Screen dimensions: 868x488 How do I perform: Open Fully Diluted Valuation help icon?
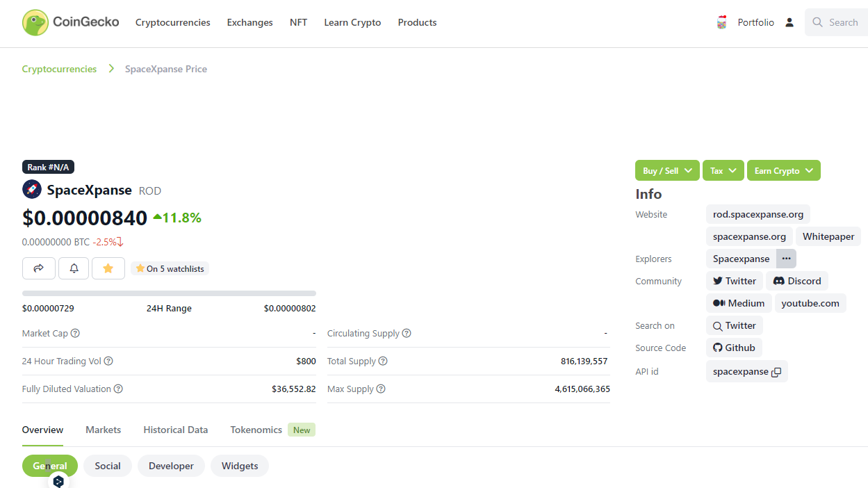pos(118,389)
